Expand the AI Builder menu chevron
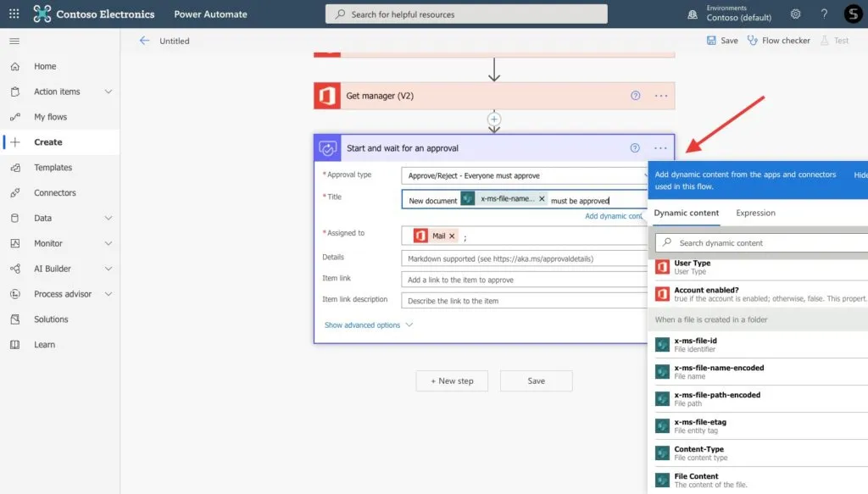868x494 pixels. [x=108, y=269]
